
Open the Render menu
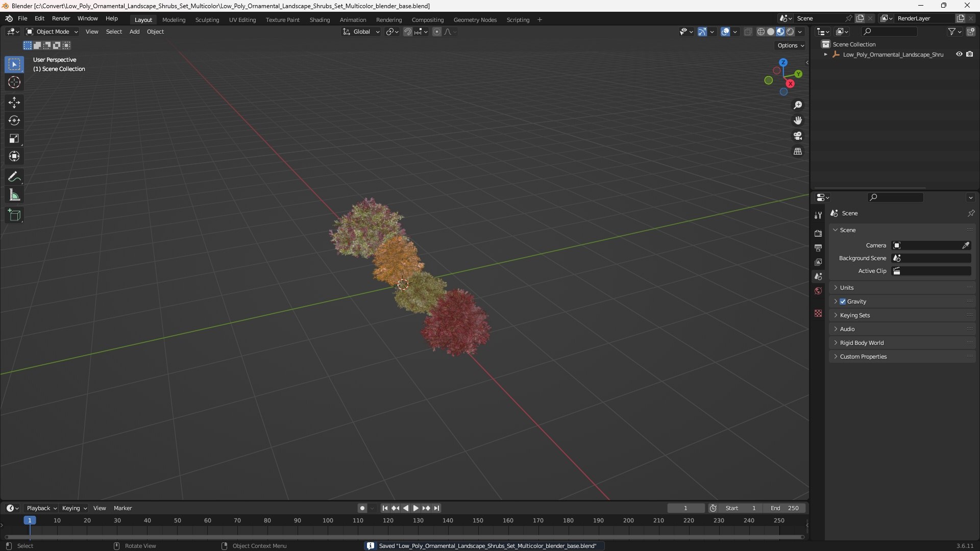[61, 18]
